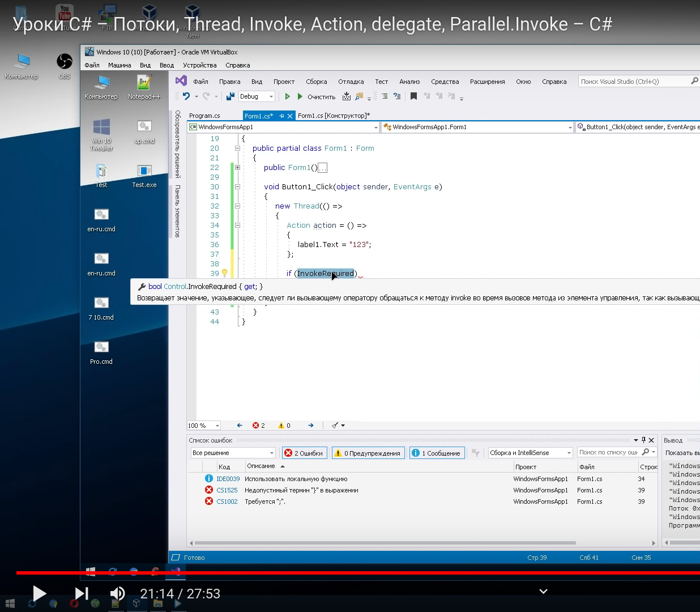Click the Save All floppy icon
The height and width of the screenshot is (612, 700).
[231, 96]
